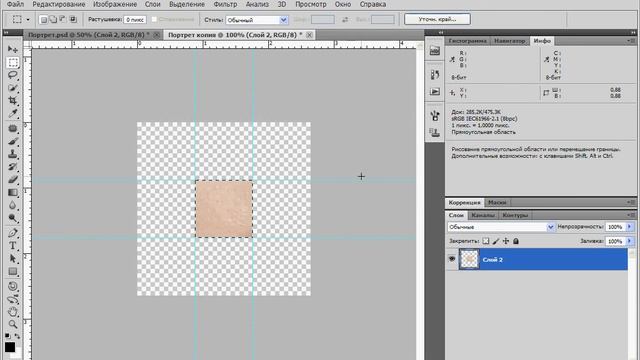This screenshot has width=640, height=360.
Task: Toggle lock transparent pixels
Action: [486, 241]
